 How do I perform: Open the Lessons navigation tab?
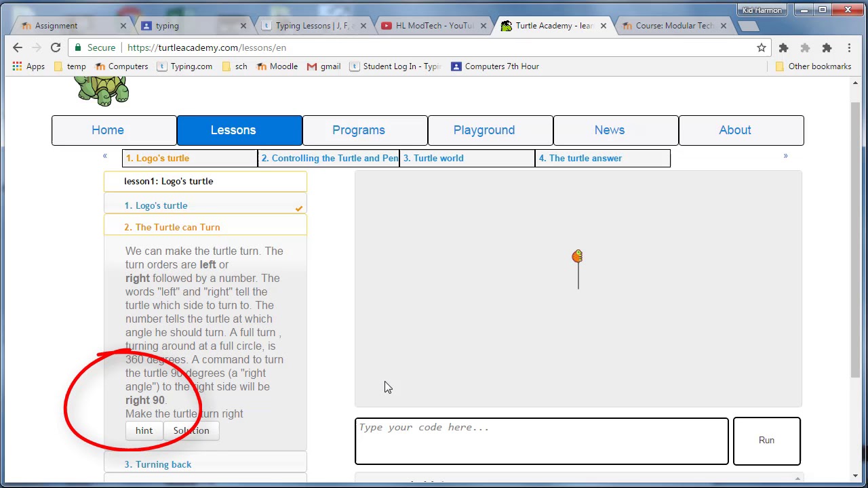239,130
